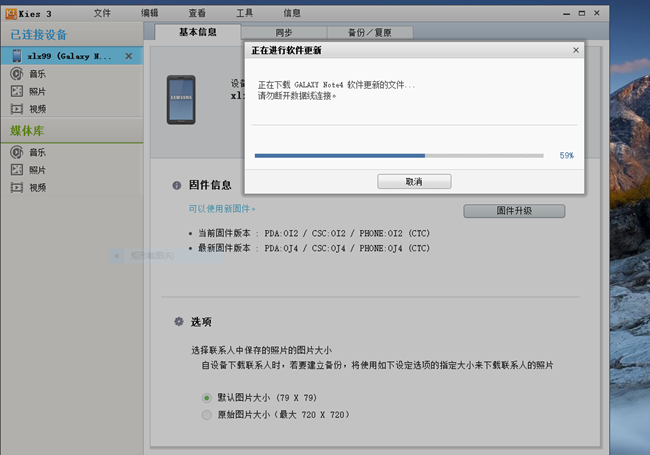Click 照片 label under connected device
This screenshot has width=650, height=455.
(x=37, y=92)
